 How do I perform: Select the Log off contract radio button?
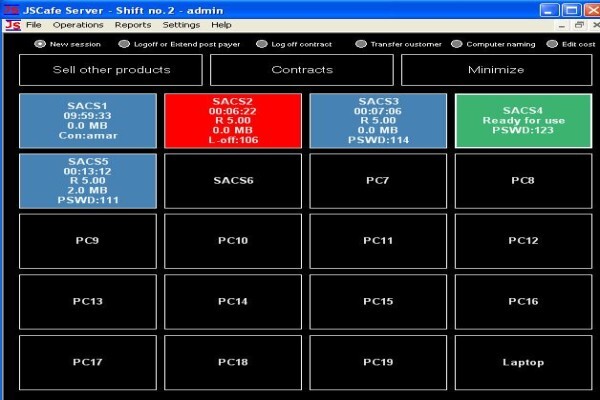262,44
